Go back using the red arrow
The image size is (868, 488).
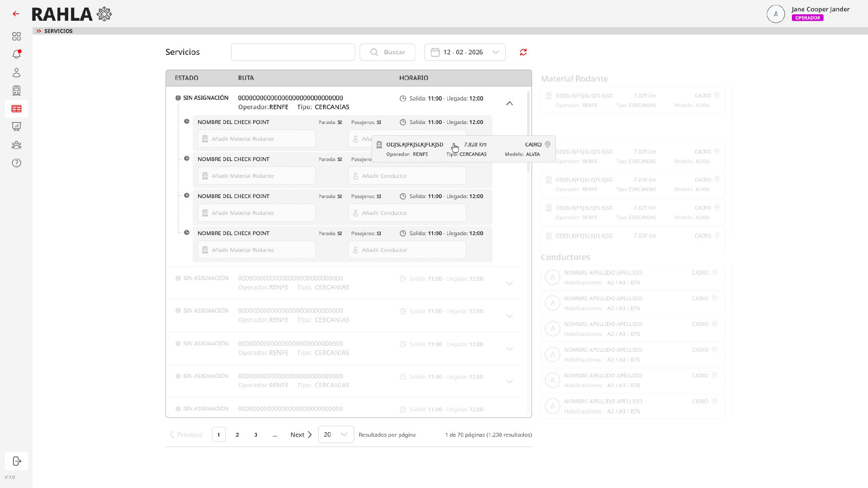(16, 14)
